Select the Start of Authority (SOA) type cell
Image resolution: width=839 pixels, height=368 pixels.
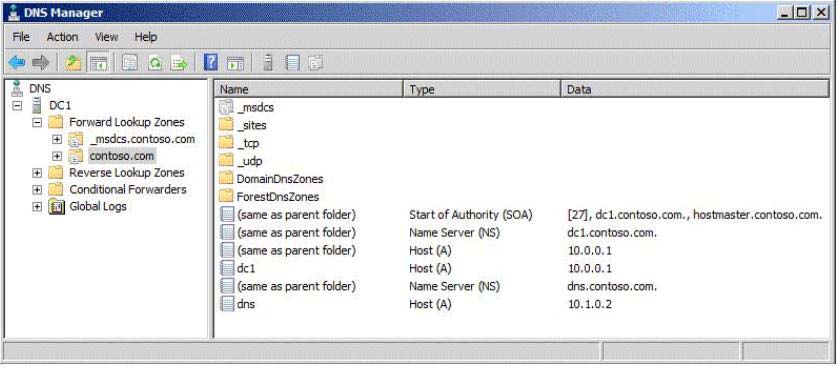coord(470,214)
